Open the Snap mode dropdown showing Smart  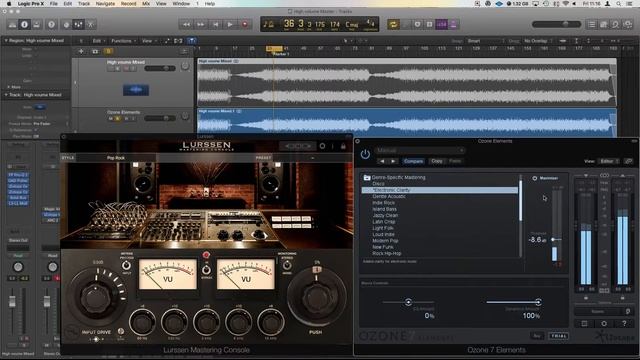tap(486, 41)
